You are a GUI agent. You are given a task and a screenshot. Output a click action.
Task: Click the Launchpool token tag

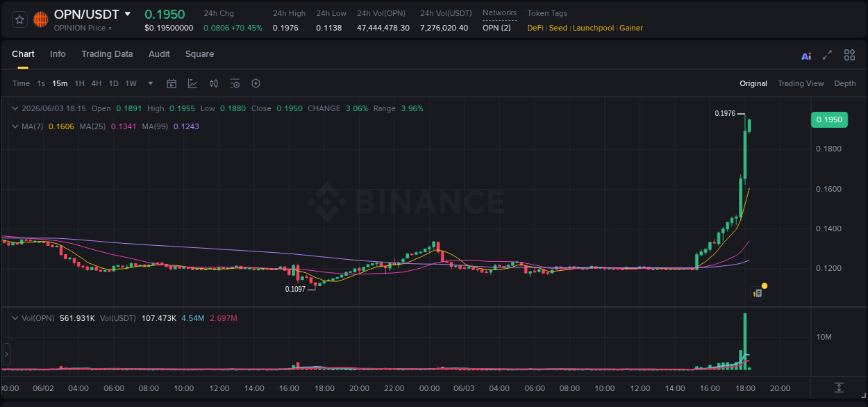[593, 28]
